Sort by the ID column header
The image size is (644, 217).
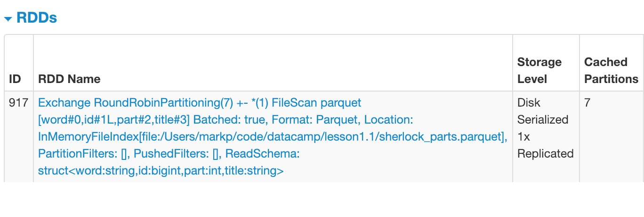point(15,79)
